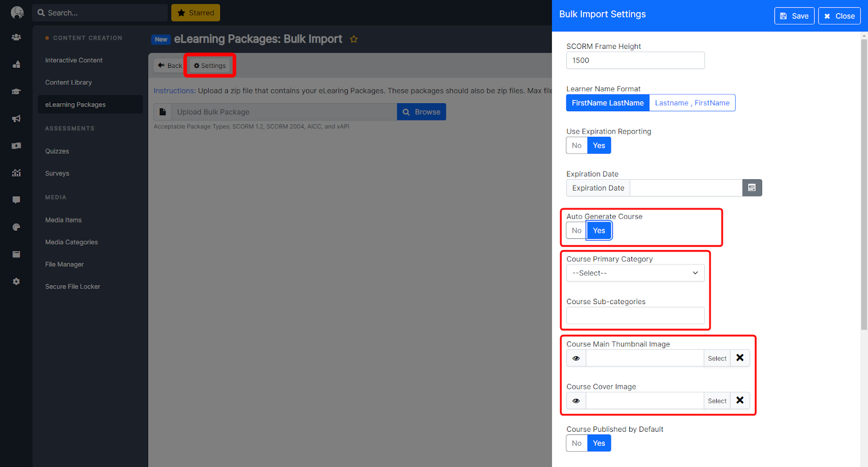Open the users group sidebar icon
Screen dimensions: 868x467
click(x=16, y=37)
